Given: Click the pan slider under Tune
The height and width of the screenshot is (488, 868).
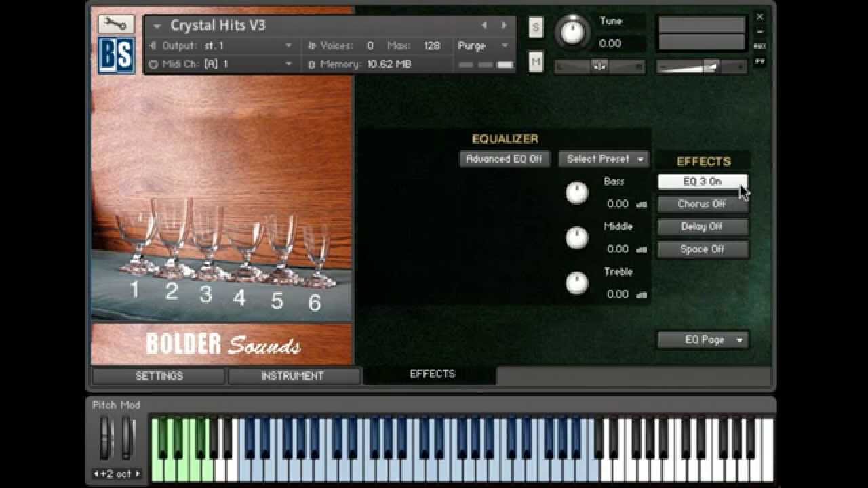Looking at the screenshot, I should [599, 66].
